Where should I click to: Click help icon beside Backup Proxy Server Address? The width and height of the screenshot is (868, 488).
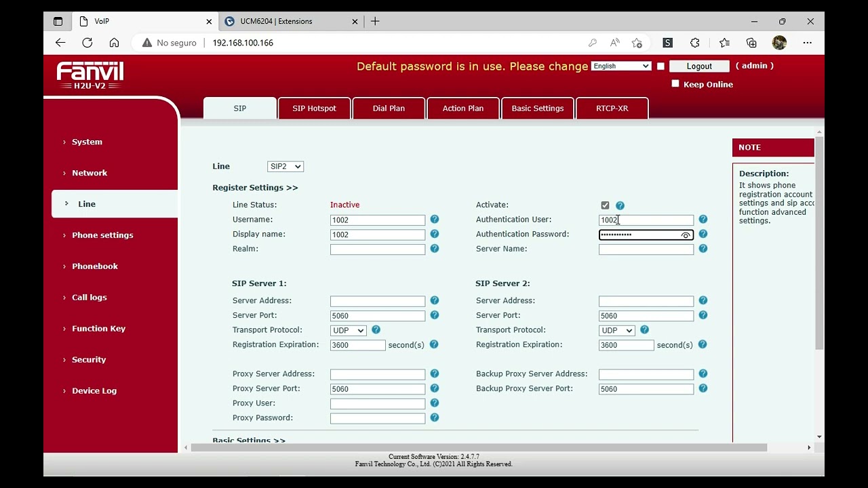click(x=703, y=373)
